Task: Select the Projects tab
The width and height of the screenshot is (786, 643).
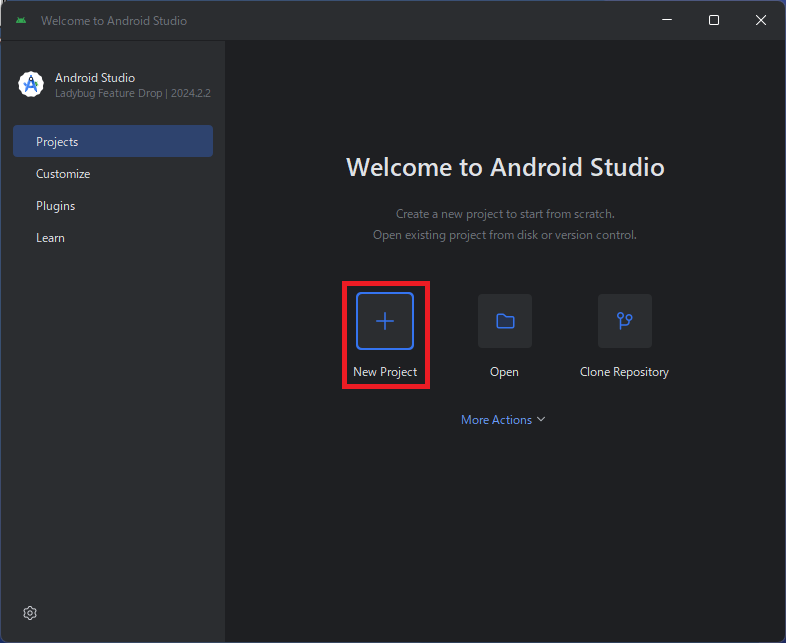Action: [113, 142]
